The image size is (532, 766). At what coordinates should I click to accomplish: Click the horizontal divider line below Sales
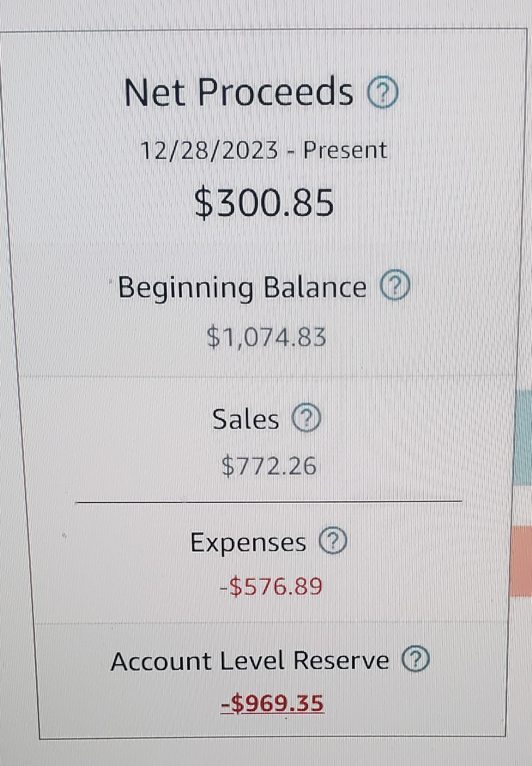269,500
